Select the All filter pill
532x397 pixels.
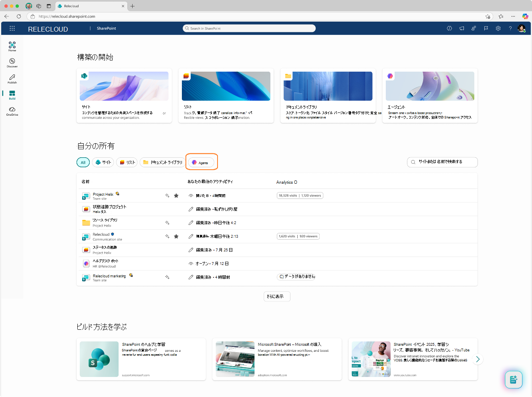pyautogui.click(x=83, y=162)
